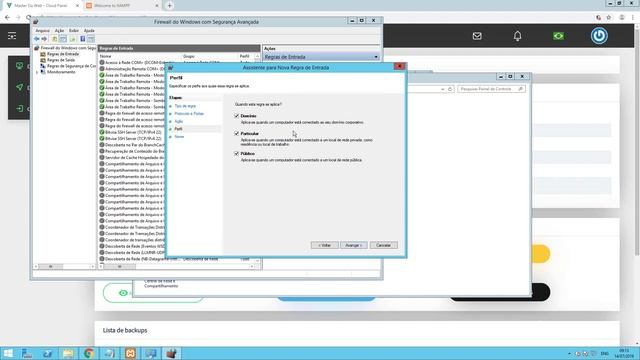
Task: Click the refresh icon in Control Panel address bar
Action: click(450, 89)
